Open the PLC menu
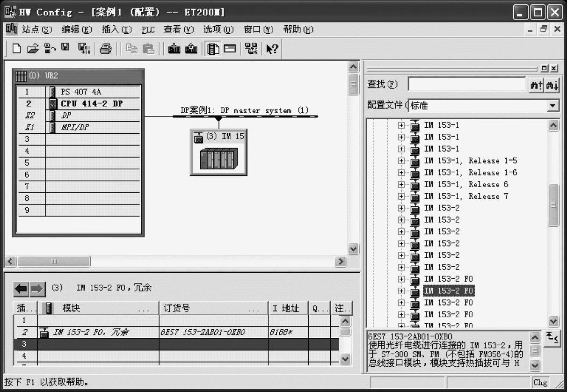The image size is (567, 392). click(x=148, y=29)
